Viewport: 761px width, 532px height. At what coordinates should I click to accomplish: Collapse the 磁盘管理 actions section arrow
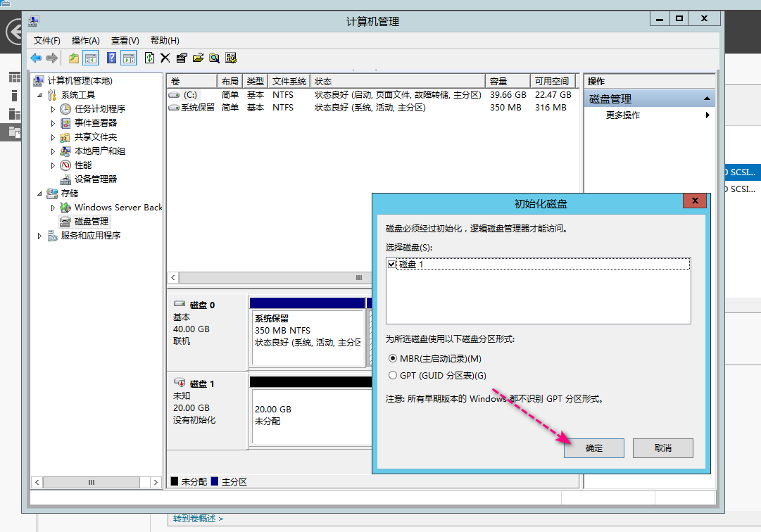(707, 99)
